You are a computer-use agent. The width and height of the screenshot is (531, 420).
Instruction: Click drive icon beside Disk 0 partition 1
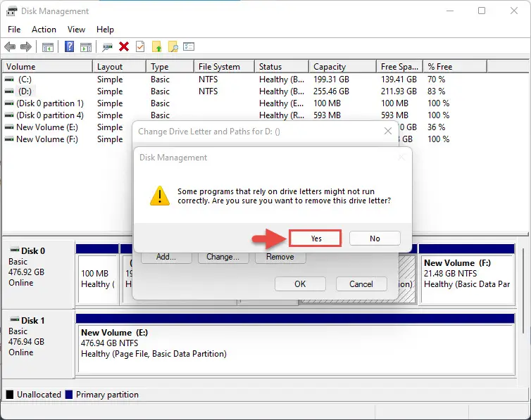pyautogui.click(x=9, y=103)
